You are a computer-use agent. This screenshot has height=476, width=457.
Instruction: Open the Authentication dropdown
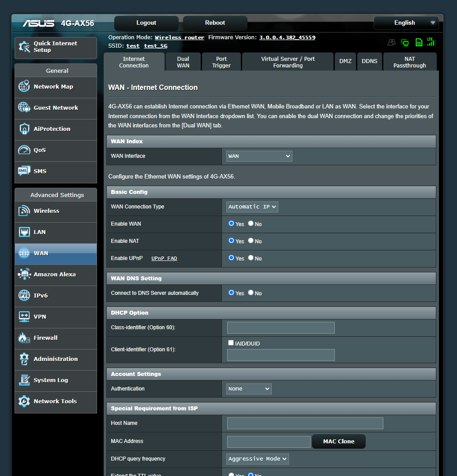point(249,389)
